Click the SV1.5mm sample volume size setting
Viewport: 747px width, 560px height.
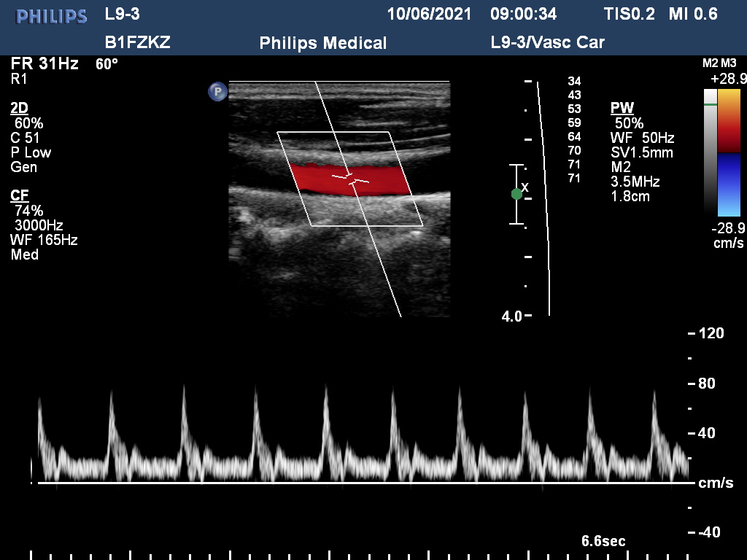click(x=641, y=152)
